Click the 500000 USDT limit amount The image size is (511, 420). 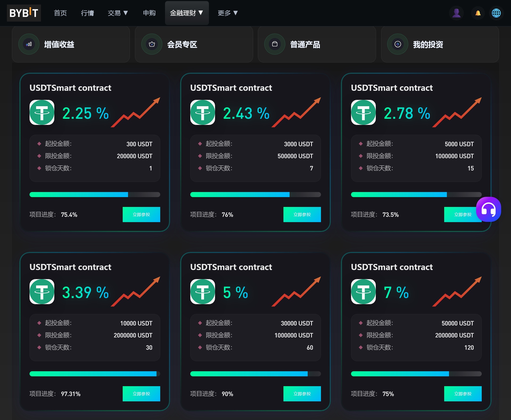[295, 156]
